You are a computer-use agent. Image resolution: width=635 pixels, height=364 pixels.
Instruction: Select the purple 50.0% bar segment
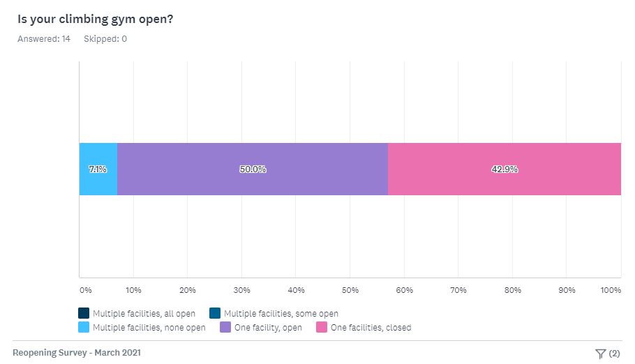[253, 169]
